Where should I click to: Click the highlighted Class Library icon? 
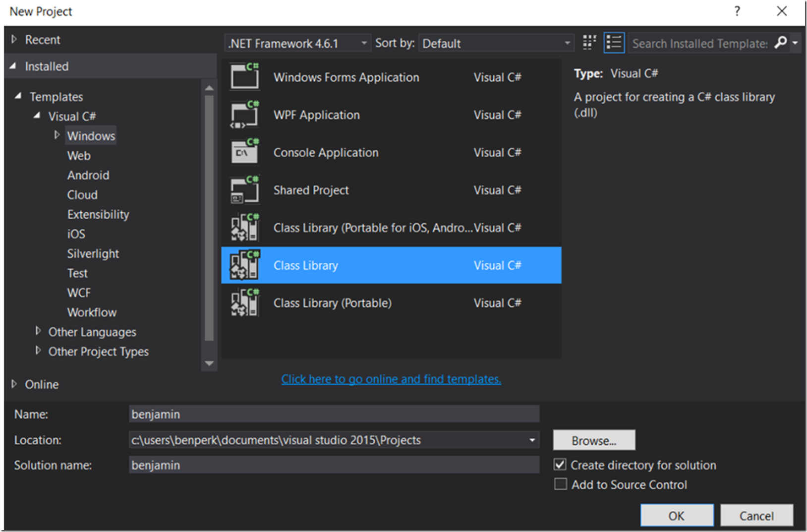[245, 265]
